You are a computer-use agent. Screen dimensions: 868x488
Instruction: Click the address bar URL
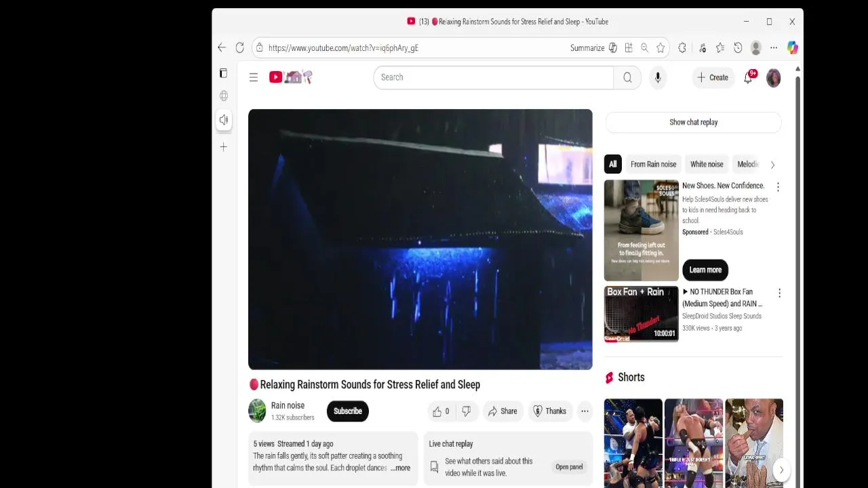(343, 48)
